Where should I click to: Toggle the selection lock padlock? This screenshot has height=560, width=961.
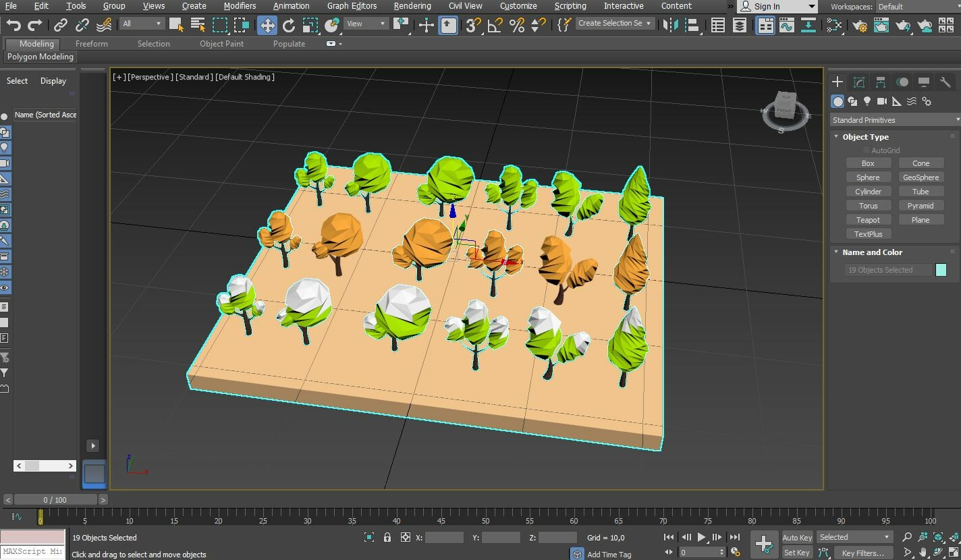coord(386,538)
